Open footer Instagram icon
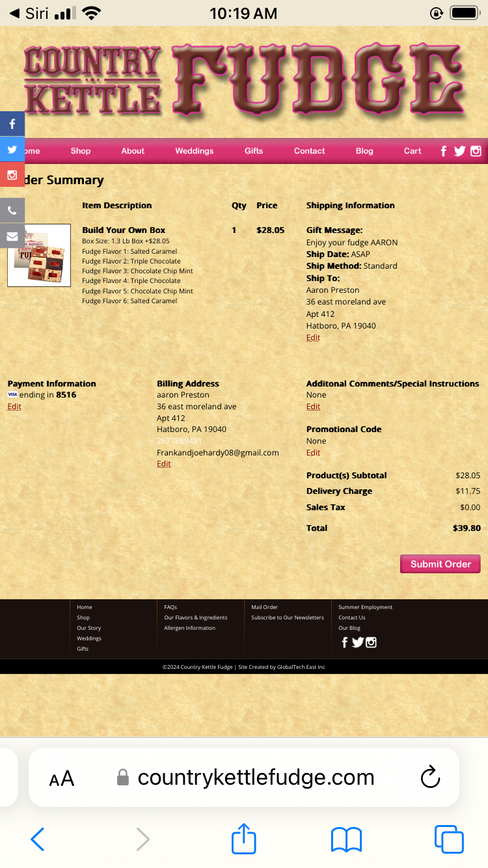 point(371,643)
